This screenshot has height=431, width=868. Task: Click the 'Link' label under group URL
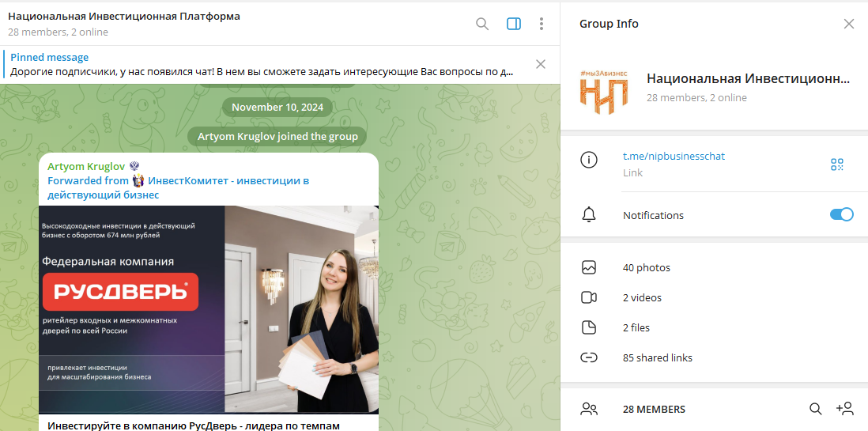632,173
